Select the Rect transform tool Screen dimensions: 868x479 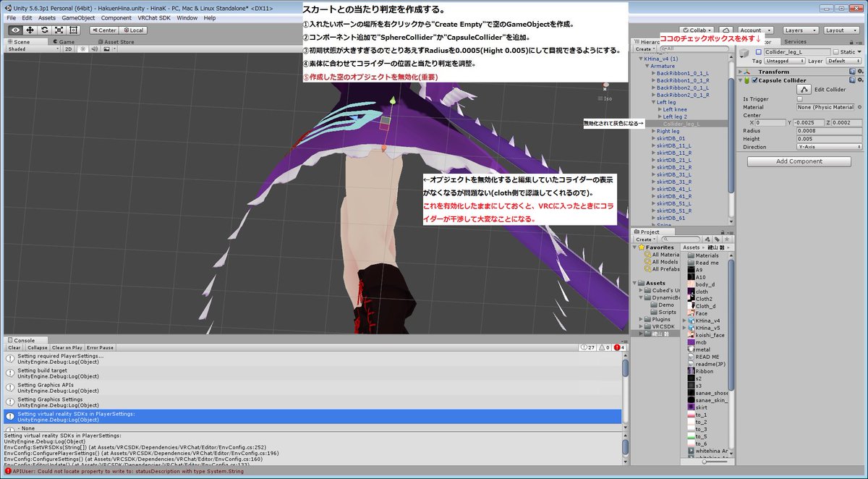(x=73, y=30)
